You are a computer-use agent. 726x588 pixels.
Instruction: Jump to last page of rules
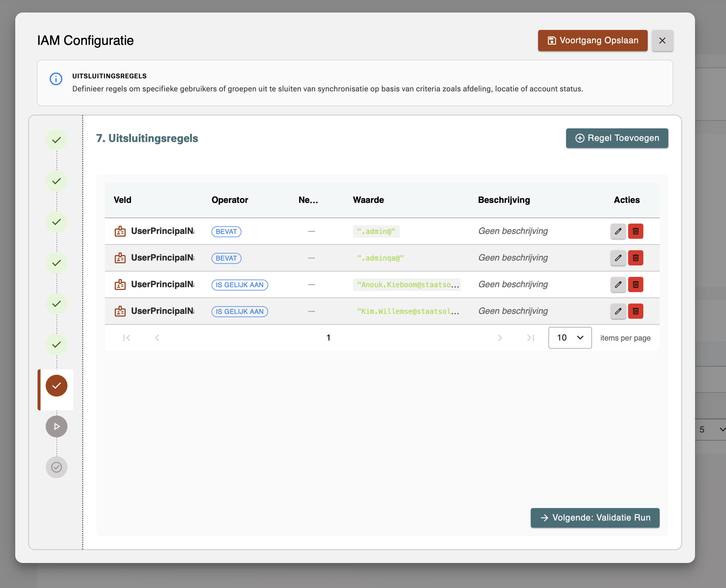[x=530, y=338]
